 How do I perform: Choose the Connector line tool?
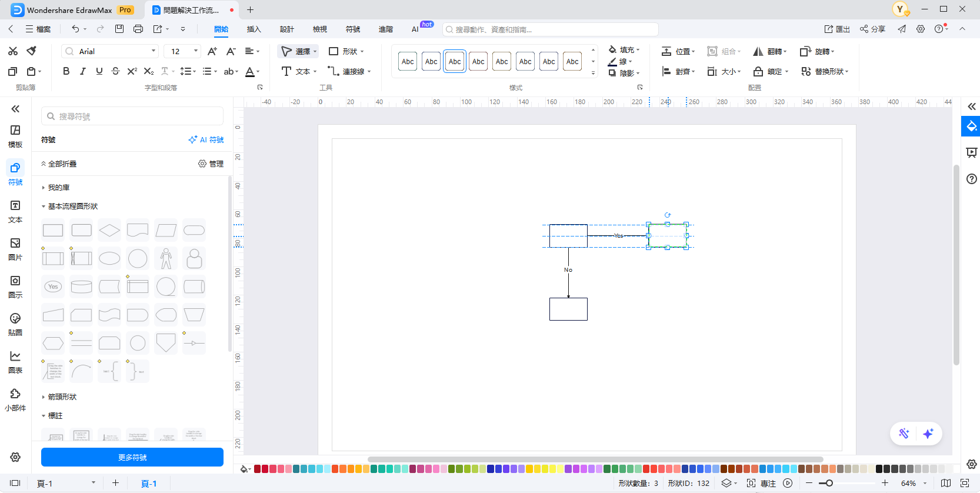[x=349, y=71]
